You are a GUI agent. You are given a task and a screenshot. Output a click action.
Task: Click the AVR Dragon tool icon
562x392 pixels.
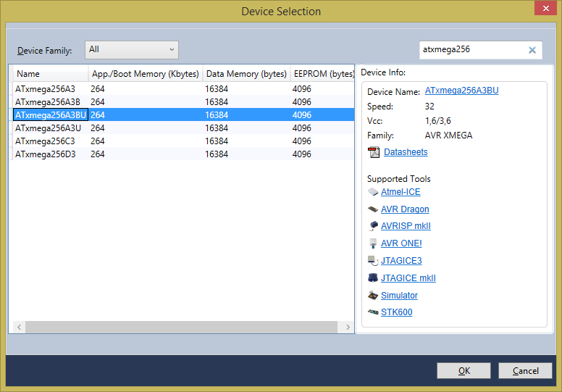[373, 209]
